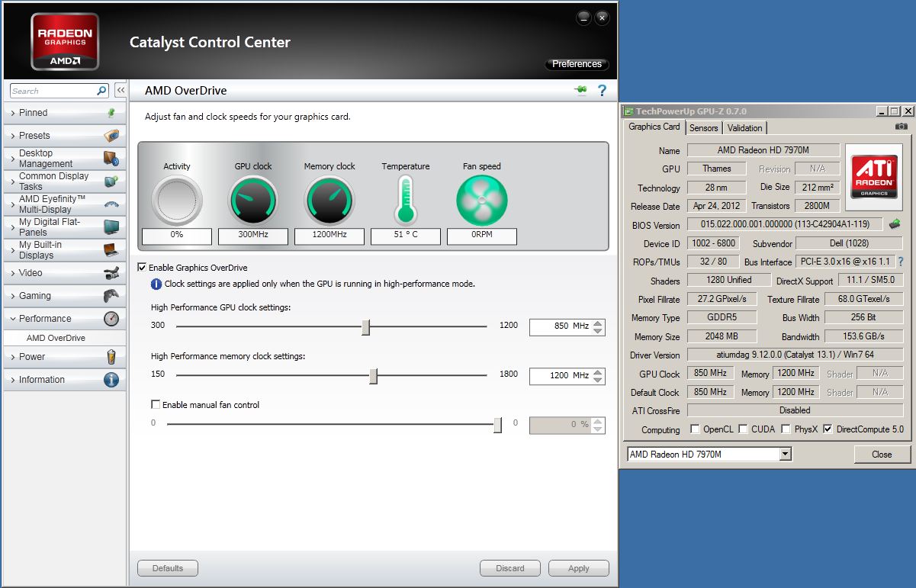
Task: Pin this page using green pin icon
Action: (x=581, y=91)
